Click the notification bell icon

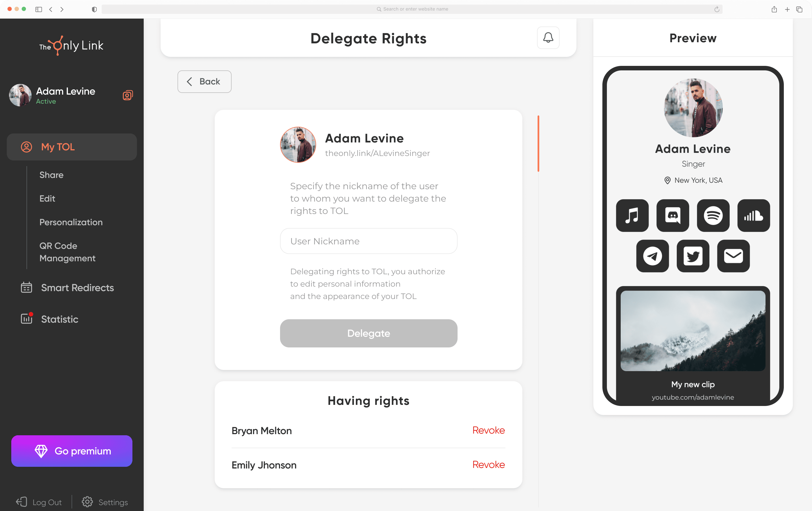tap(548, 38)
